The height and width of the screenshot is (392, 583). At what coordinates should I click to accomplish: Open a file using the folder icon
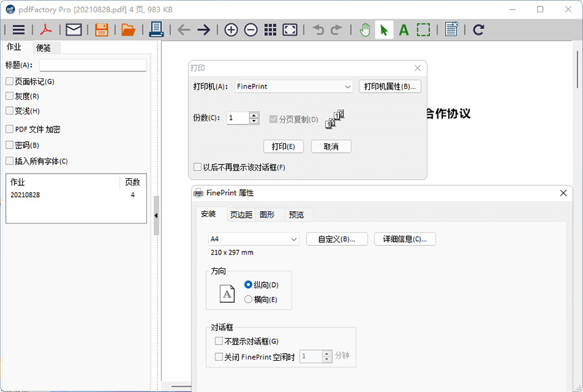click(128, 29)
